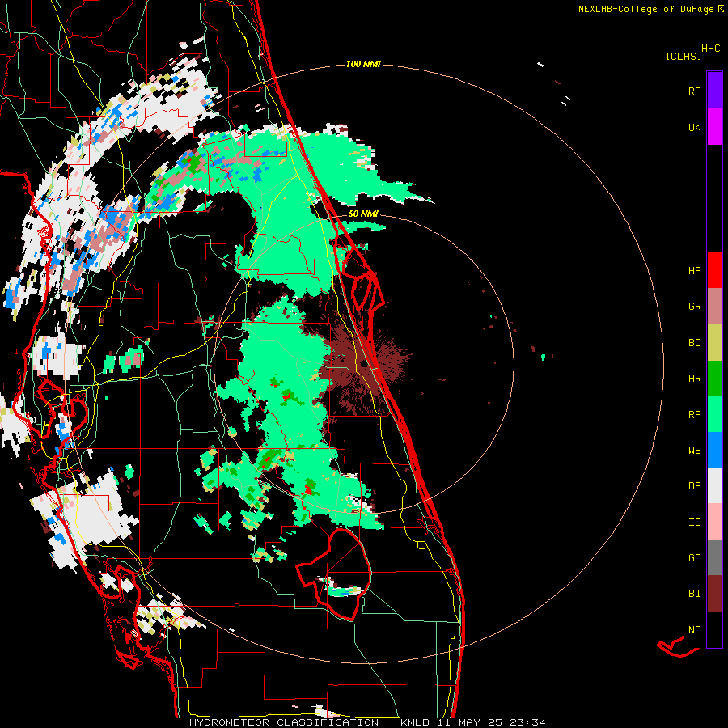Screen dimensions: 728x728
Task: Click the GC legend label
Action: 694,558
